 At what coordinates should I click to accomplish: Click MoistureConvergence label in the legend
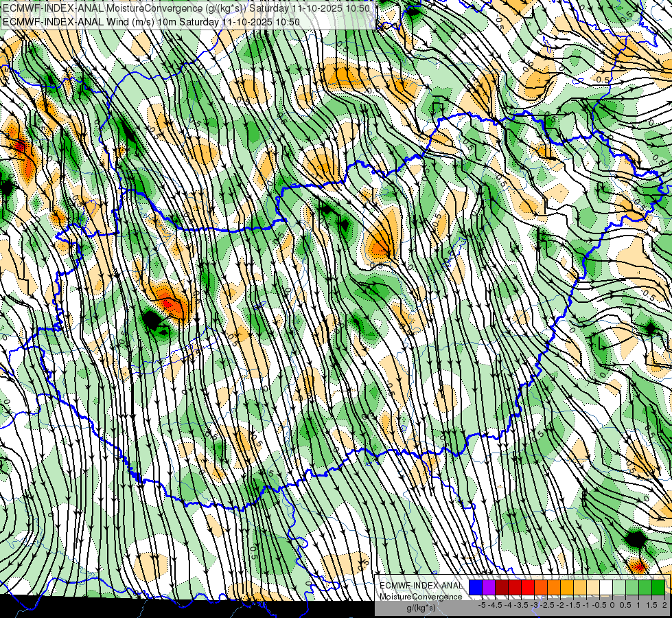(421, 597)
